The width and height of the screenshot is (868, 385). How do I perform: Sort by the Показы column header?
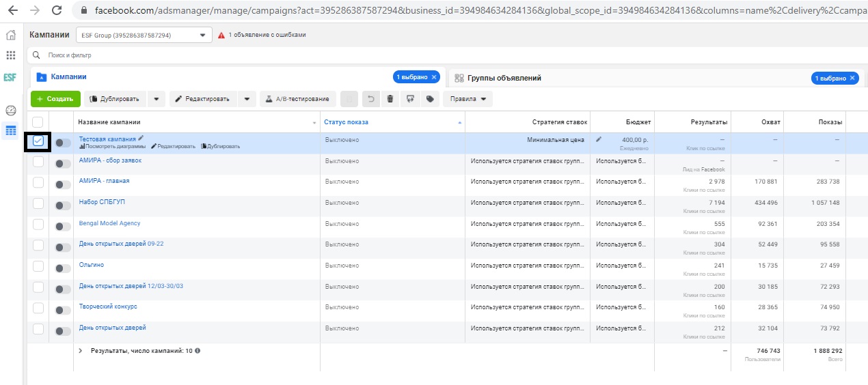point(830,122)
